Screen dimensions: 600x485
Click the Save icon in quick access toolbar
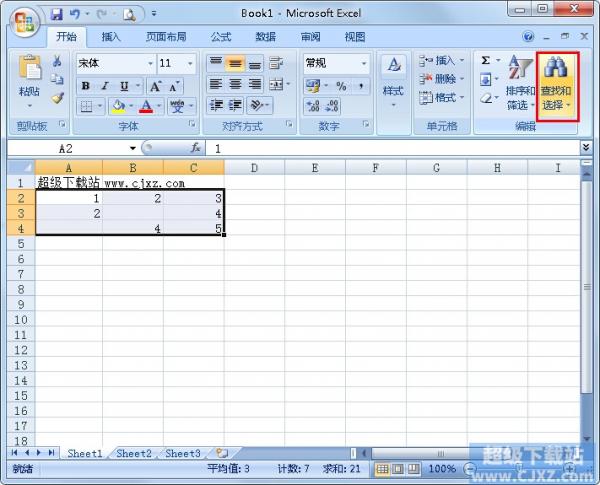point(56,14)
